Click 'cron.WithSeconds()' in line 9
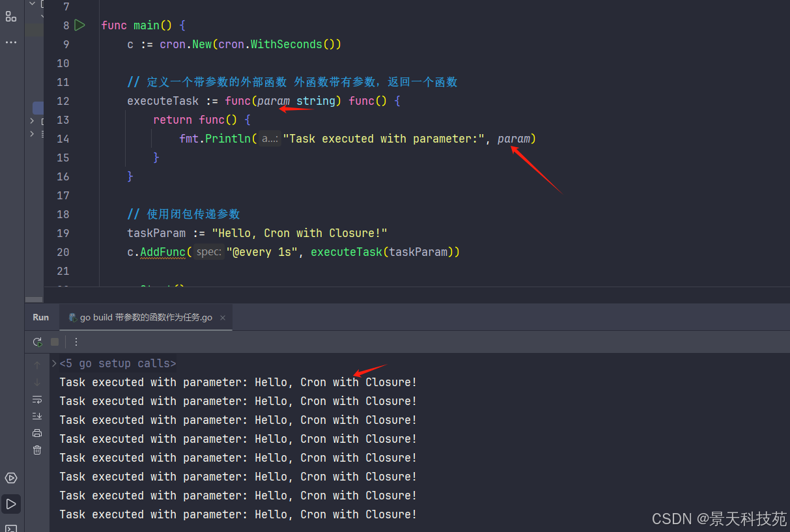This screenshot has width=790, height=532. [x=280, y=44]
